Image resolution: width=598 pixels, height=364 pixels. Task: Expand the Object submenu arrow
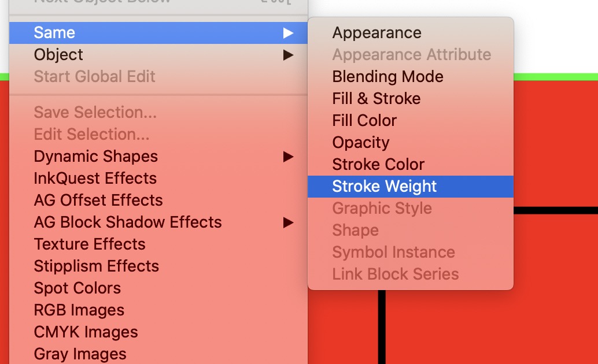[288, 55]
